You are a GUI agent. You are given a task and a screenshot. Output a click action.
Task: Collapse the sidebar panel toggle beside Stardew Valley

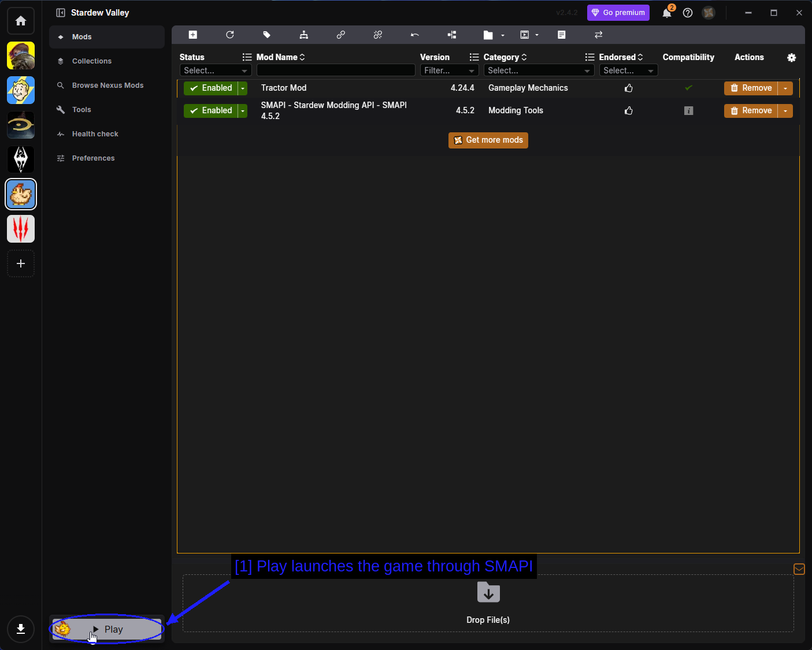point(61,13)
